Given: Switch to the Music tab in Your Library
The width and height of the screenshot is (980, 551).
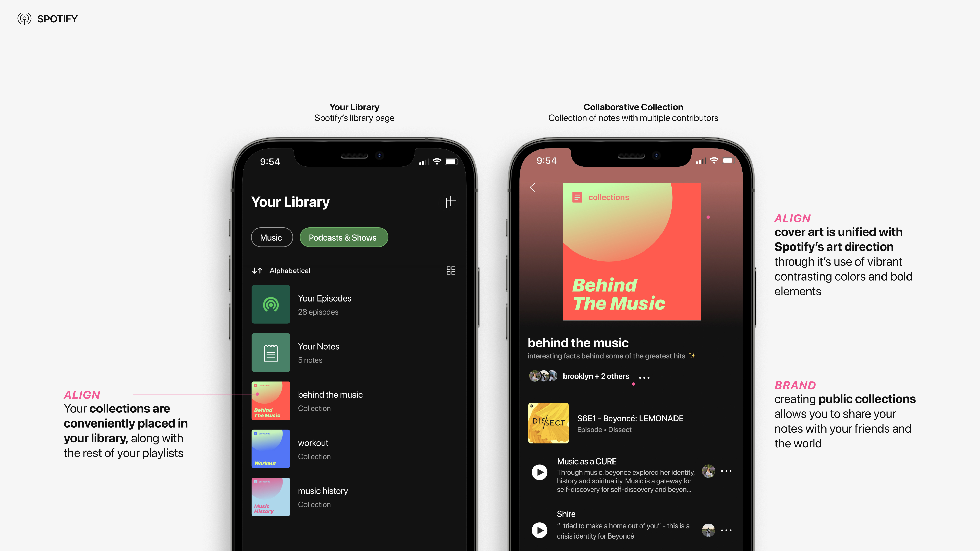Looking at the screenshot, I should [x=271, y=237].
